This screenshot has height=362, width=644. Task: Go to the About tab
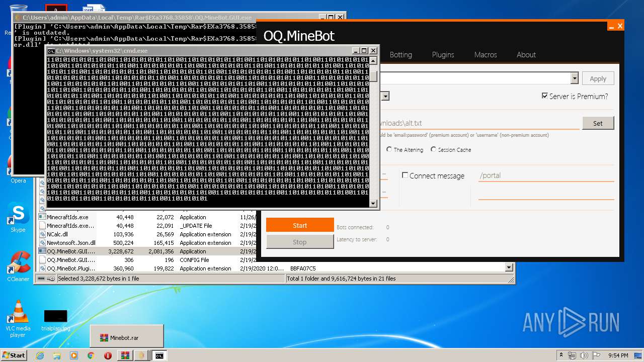click(526, 55)
